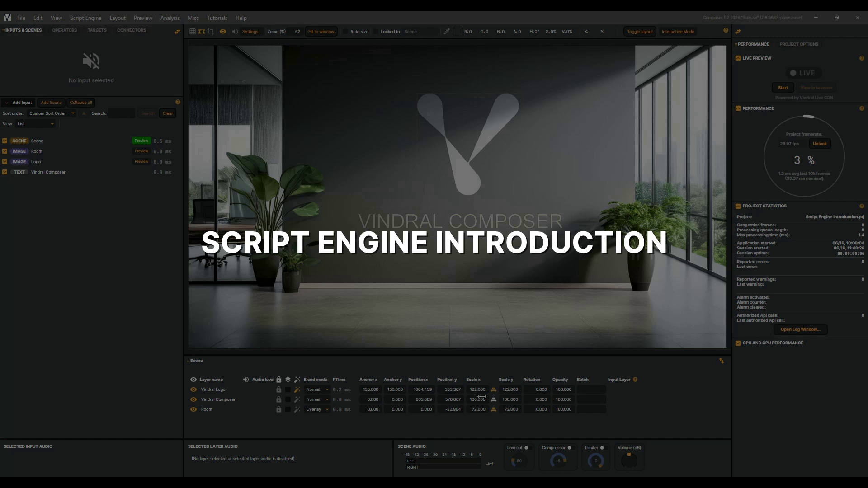Screen dimensions: 868x488
Task: Click the sampled color swatch beside the eyedropper
Action: pos(458,32)
